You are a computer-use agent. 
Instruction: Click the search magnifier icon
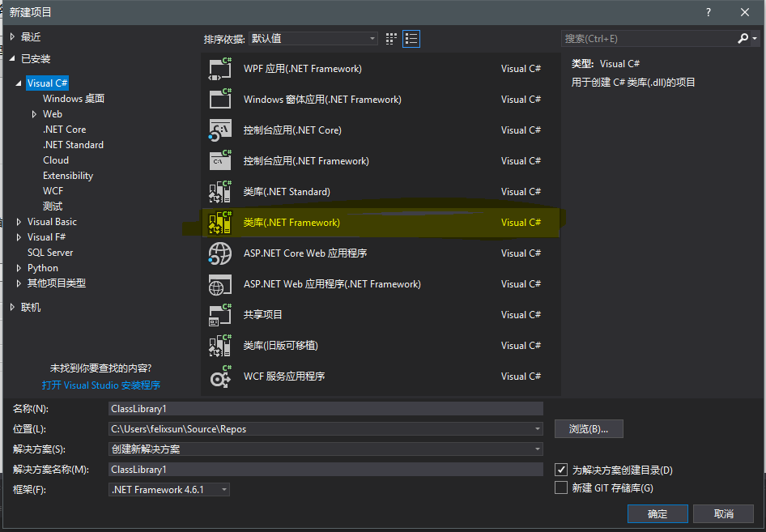tap(743, 38)
